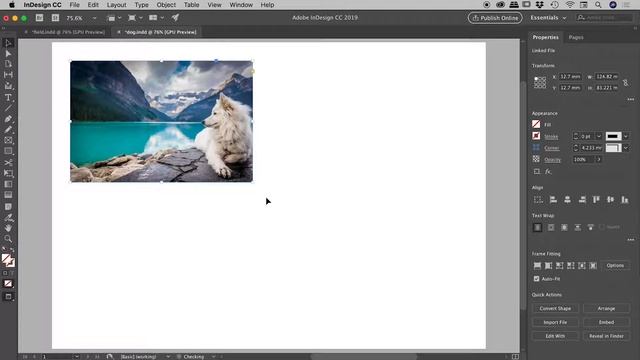Click the Arrange button
Image resolution: width=640 pixels, height=360 pixels.
[606, 309]
